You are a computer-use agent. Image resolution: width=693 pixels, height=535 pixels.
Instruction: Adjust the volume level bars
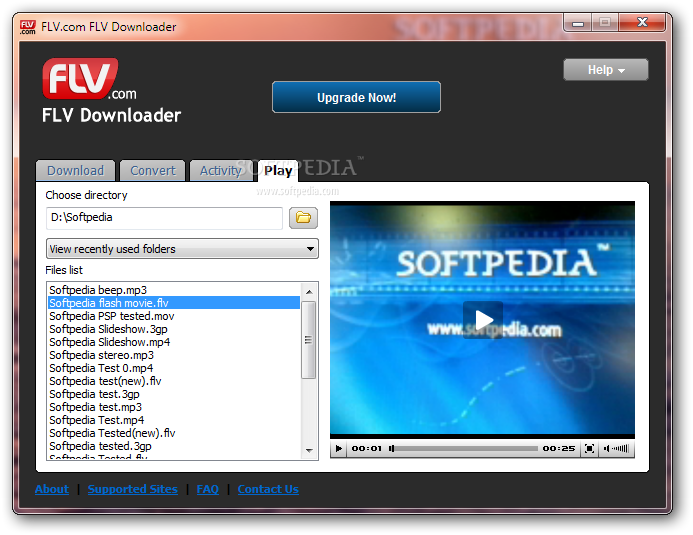click(620, 448)
